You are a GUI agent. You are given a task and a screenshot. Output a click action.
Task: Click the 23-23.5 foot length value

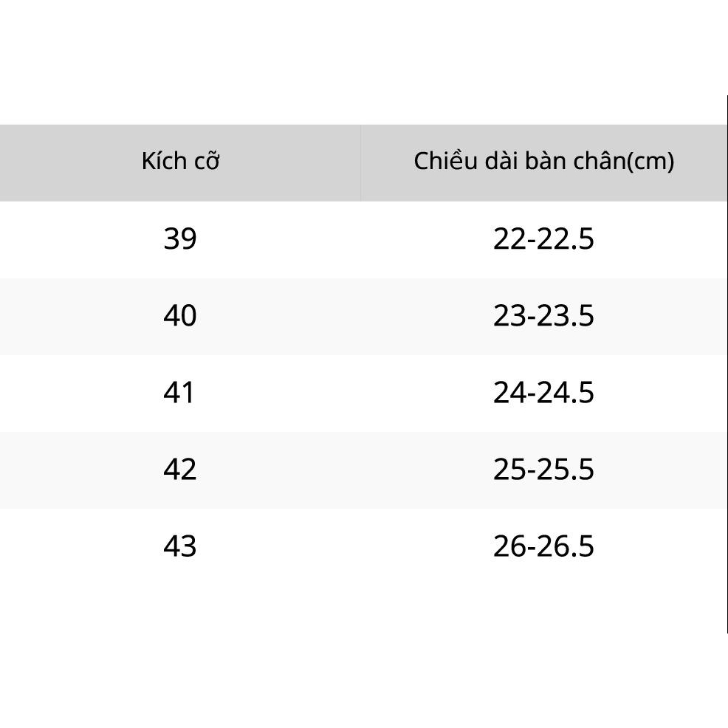(x=543, y=316)
